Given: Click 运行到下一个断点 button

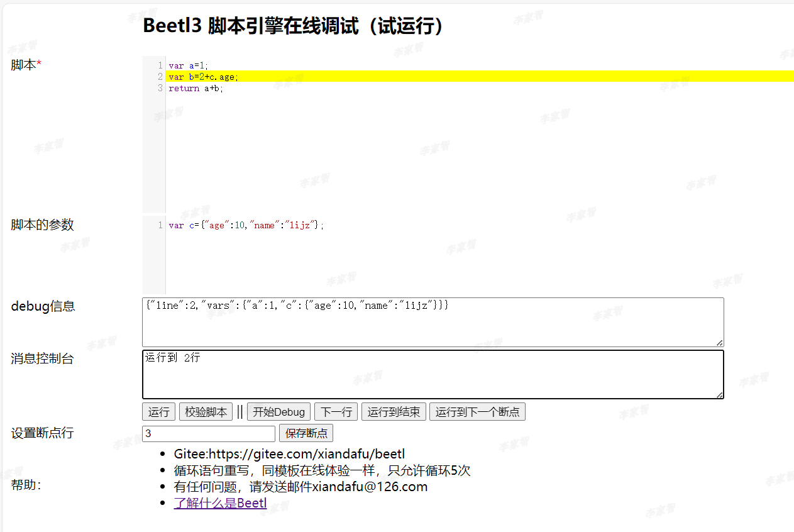Looking at the screenshot, I should click(x=477, y=412).
